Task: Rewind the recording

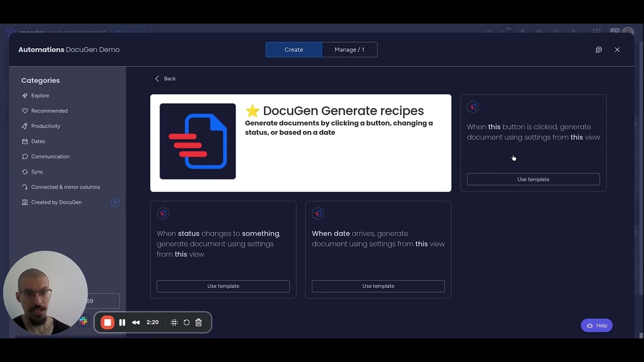Action: pyautogui.click(x=136, y=323)
